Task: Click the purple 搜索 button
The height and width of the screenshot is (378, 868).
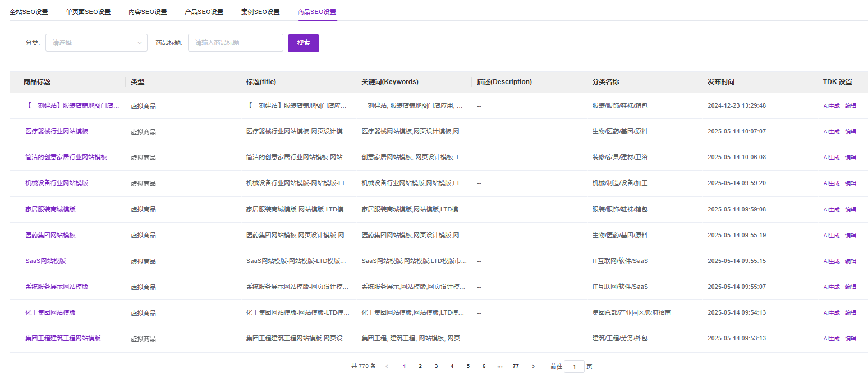Action: click(x=304, y=43)
